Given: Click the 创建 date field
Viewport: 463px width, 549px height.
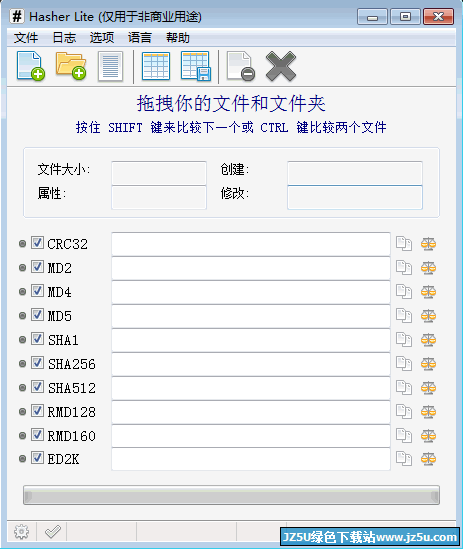Looking at the screenshot, I should 355,173.
